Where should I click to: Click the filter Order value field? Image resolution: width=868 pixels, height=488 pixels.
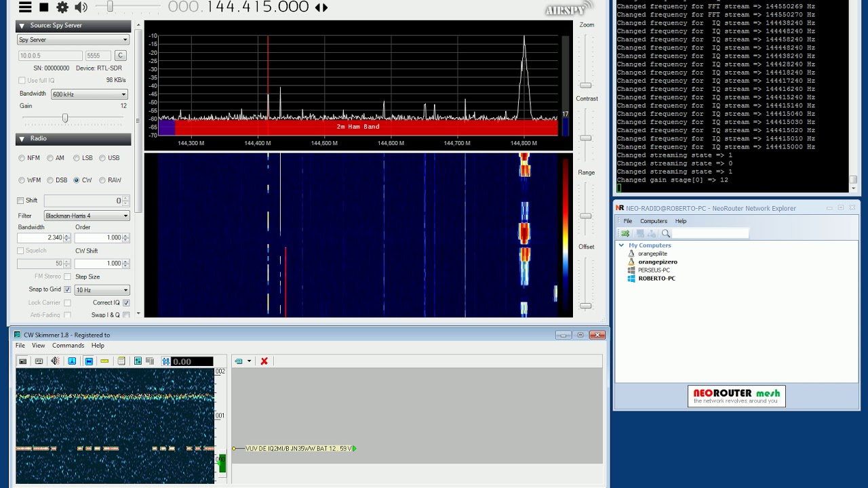[x=98, y=238]
